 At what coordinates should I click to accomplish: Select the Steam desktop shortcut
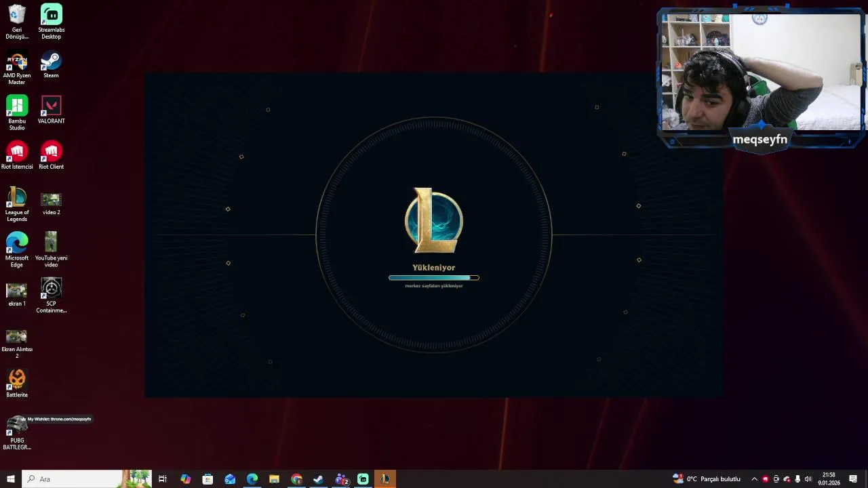[52, 65]
